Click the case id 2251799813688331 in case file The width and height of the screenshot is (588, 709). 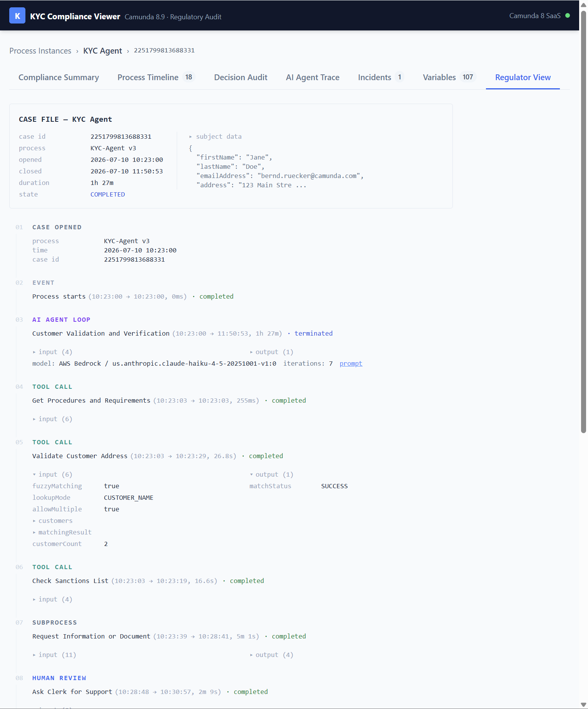pos(121,136)
